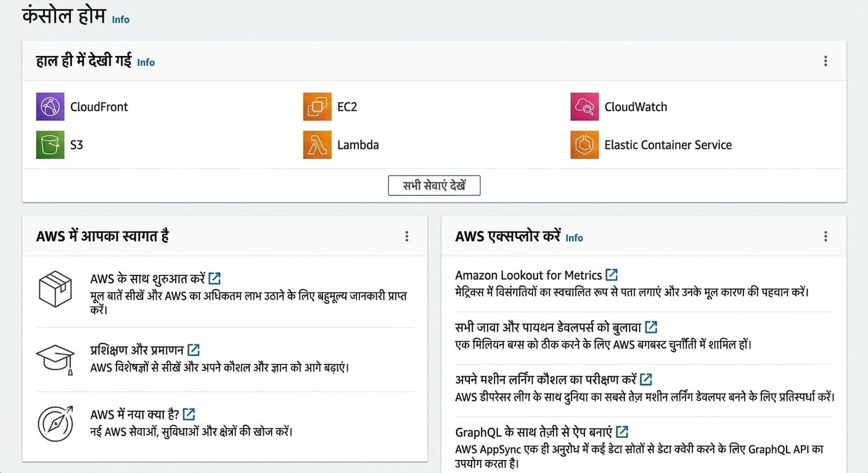Click external link icon after AWS के साथ शुरुआत करें
Screen dimensions: 868x473
(215, 278)
